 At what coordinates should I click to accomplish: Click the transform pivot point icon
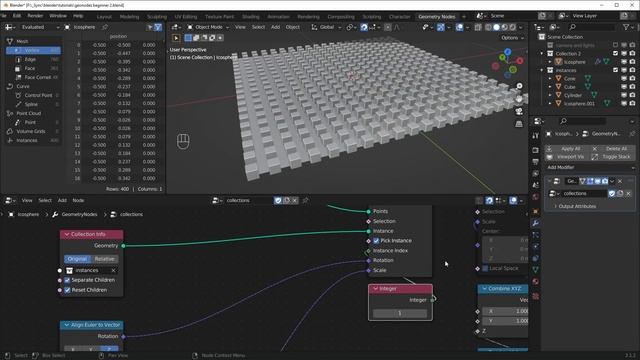350,27
